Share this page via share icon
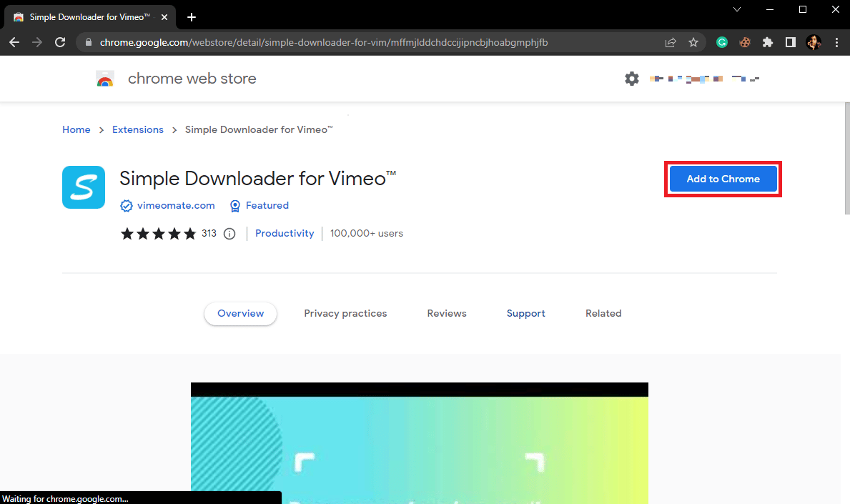This screenshot has width=850, height=504. [671, 42]
